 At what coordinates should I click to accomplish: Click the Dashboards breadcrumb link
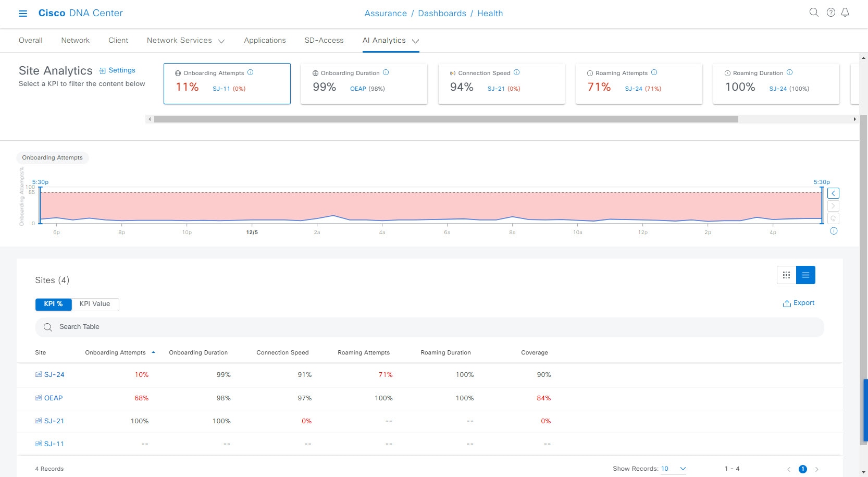pos(442,14)
